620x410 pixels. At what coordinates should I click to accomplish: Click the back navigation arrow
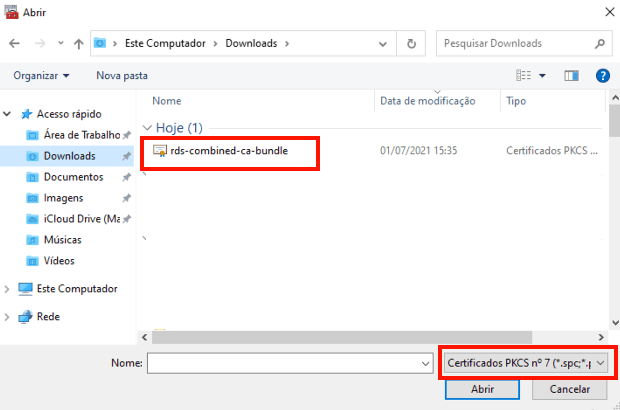tap(15, 44)
